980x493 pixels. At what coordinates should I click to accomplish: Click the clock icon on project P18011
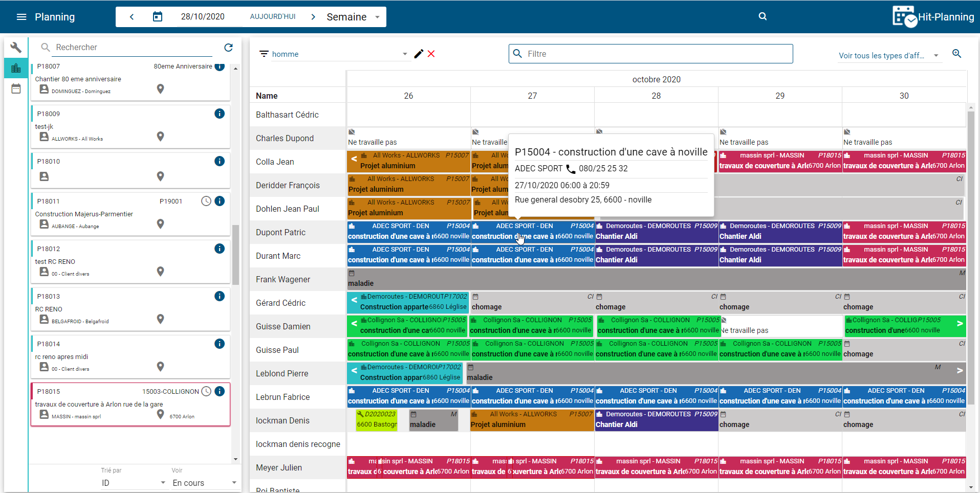(x=206, y=201)
